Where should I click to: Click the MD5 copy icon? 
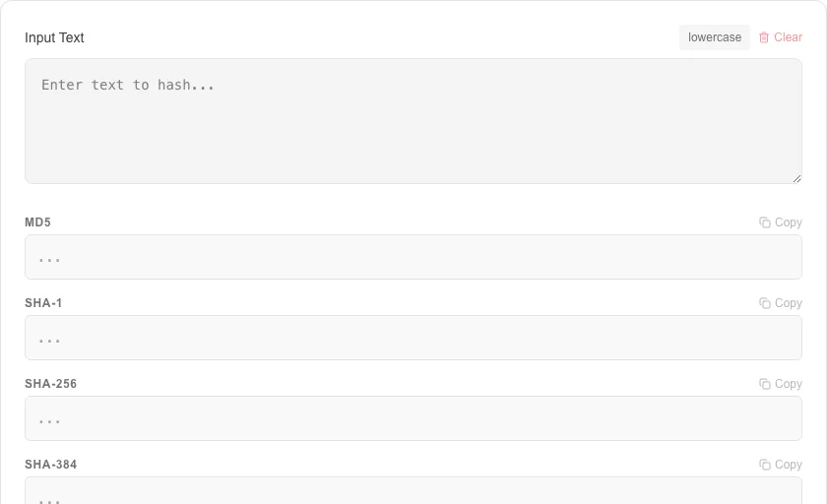pos(765,222)
